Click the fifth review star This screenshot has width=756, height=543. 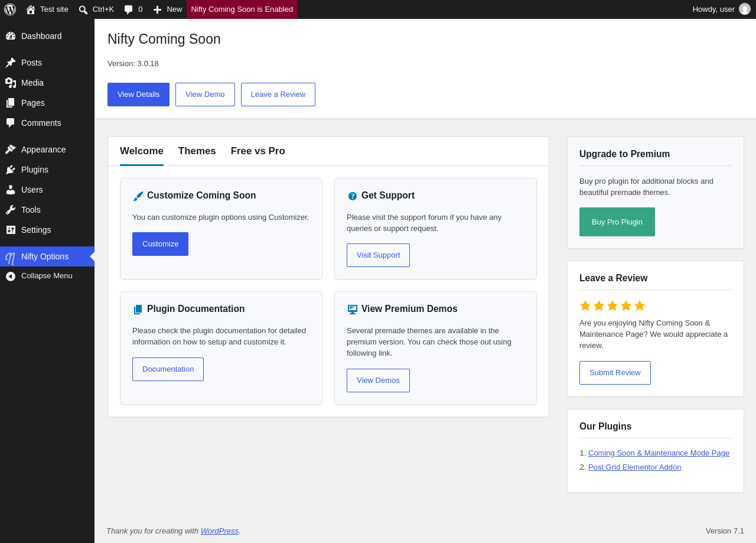tap(640, 305)
